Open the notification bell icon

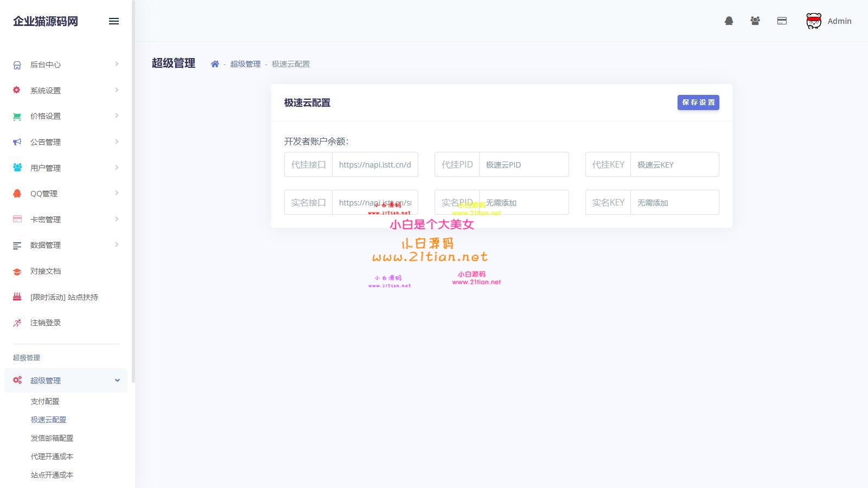pyautogui.click(x=729, y=21)
